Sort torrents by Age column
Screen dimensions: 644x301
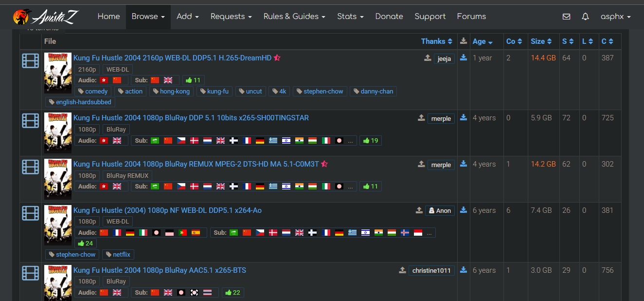pos(483,41)
